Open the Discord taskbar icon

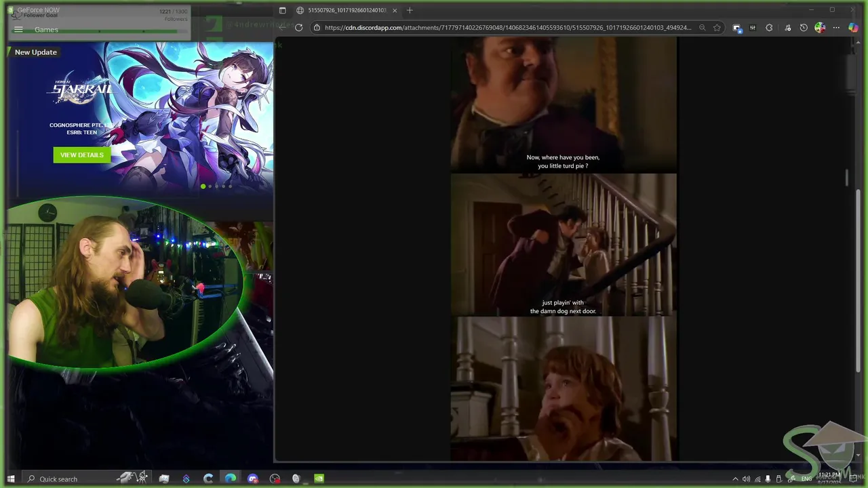[x=253, y=479]
